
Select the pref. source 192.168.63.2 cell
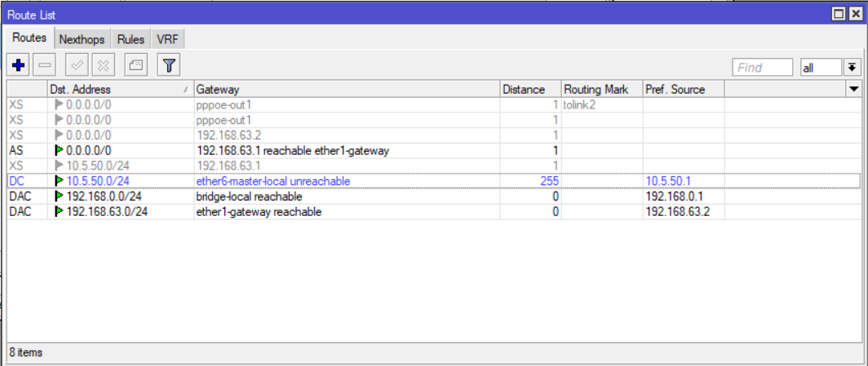(684, 212)
